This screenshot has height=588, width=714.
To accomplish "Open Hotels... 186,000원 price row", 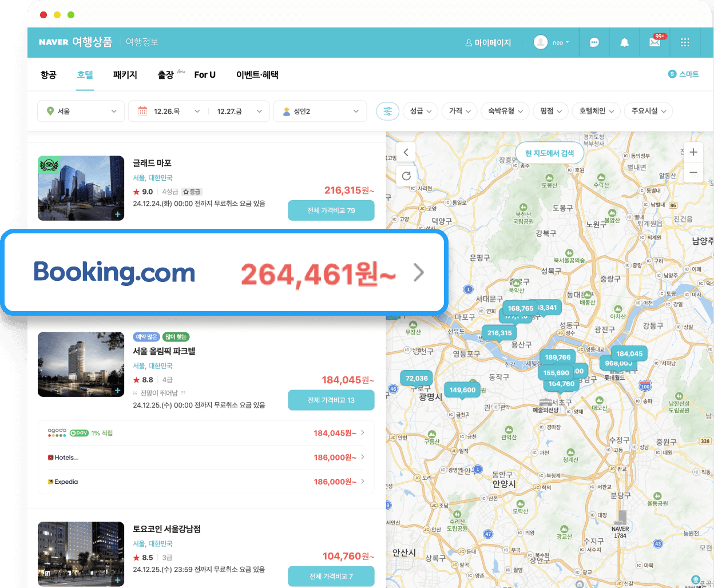I will tap(206, 458).
